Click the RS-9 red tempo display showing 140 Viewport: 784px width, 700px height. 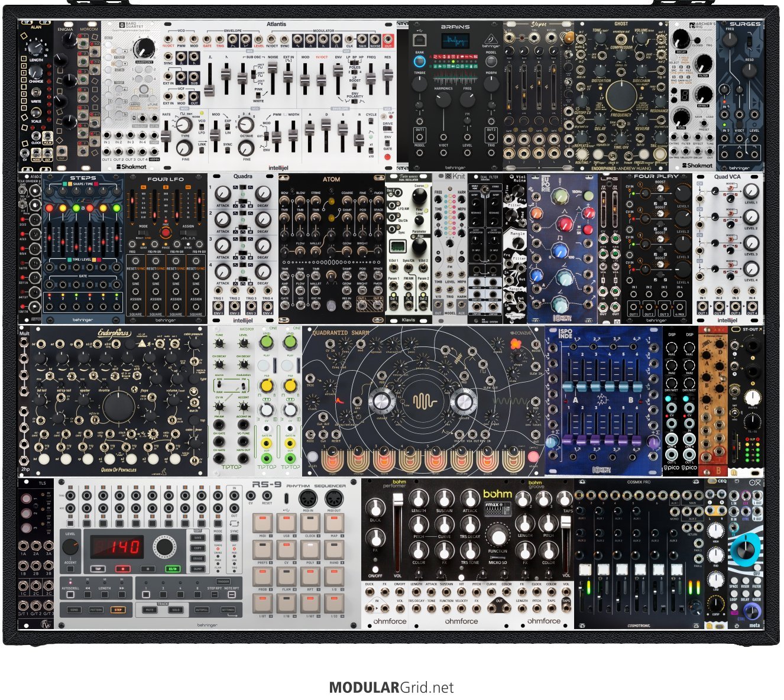[x=116, y=546]
